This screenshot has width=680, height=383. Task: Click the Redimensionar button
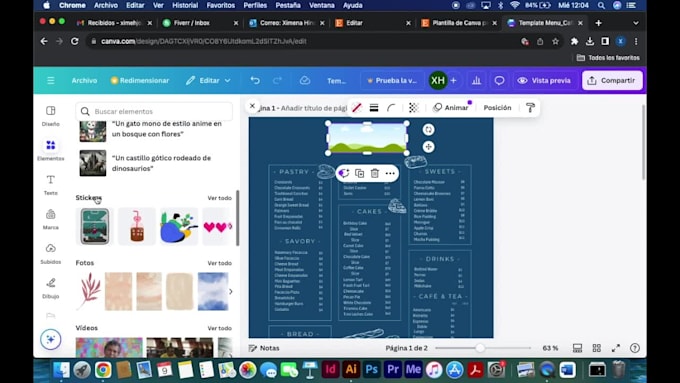click(140, 80)
